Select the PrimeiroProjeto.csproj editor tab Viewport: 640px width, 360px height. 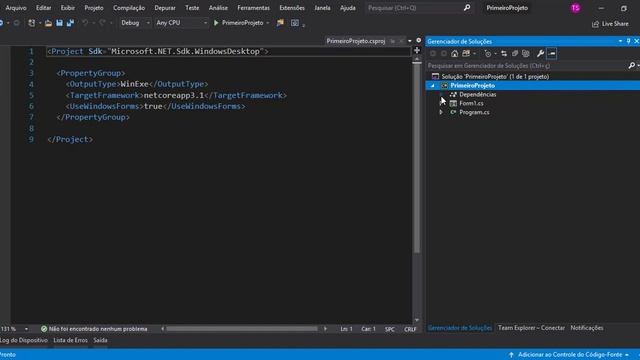356,41
